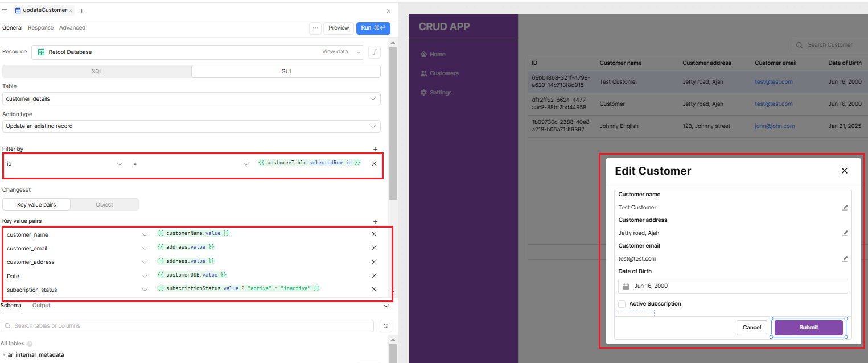Edit the Customer name field via pencil icon
This screenshot has width=868, height=363.
point(845,208)
